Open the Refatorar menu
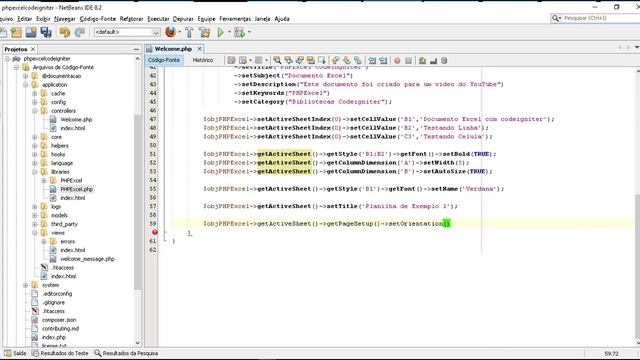This screenshot has width=640, height=360. (x=131, y=19)
